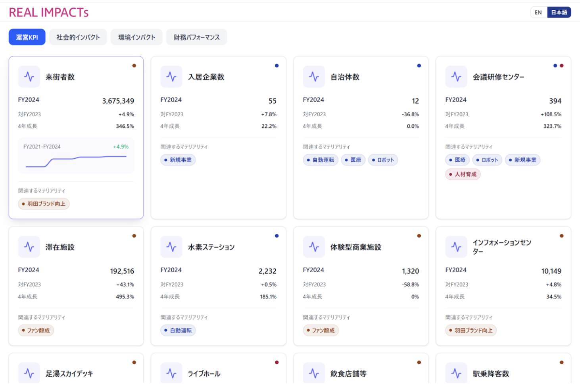Click the 自治体数 card pulse icon
Screen dimensions: 580x392
pyautogui.click(x=314, y=77)
